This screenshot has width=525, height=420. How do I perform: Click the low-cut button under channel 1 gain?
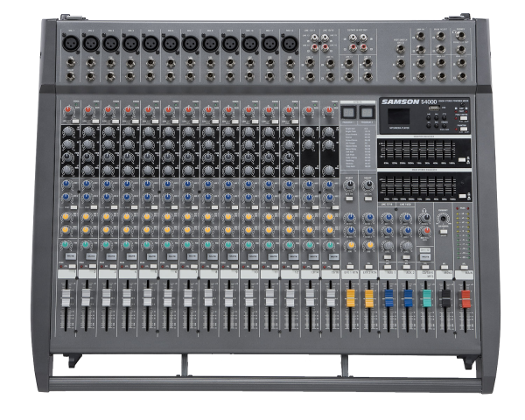(x=75, y=122)
